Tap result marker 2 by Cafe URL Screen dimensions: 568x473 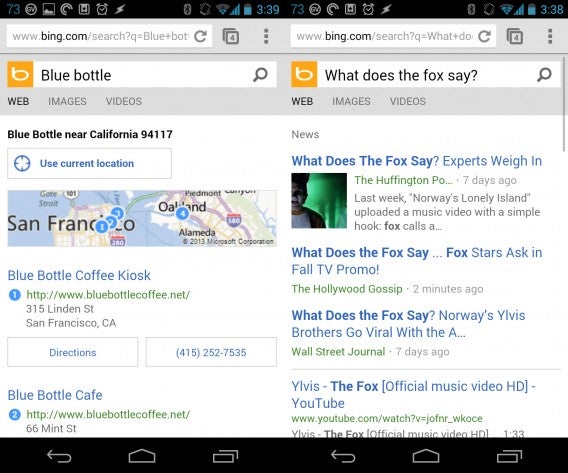click(x=14, y=414)
